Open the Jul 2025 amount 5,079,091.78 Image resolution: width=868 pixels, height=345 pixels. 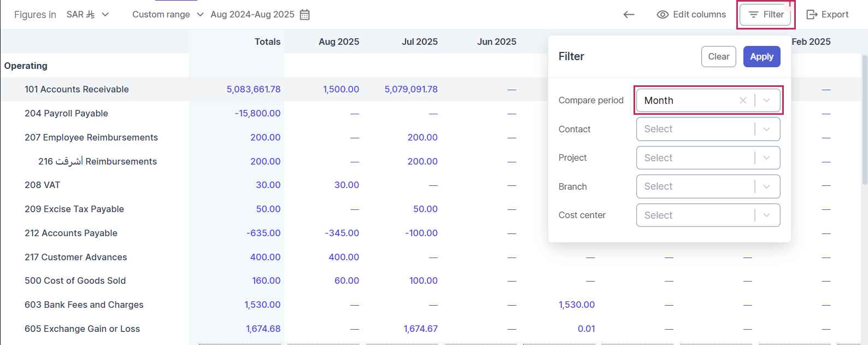[411, 90]
